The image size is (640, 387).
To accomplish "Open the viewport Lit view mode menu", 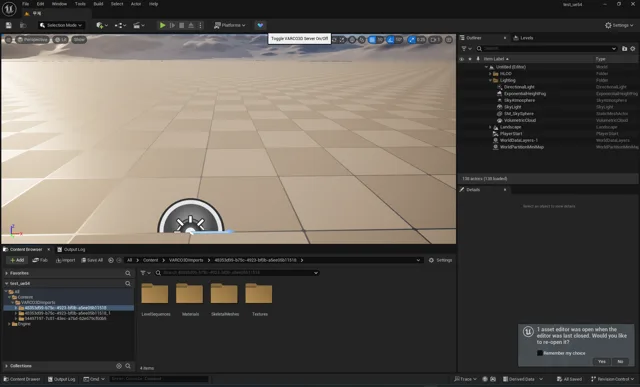I will coord(60,40).
